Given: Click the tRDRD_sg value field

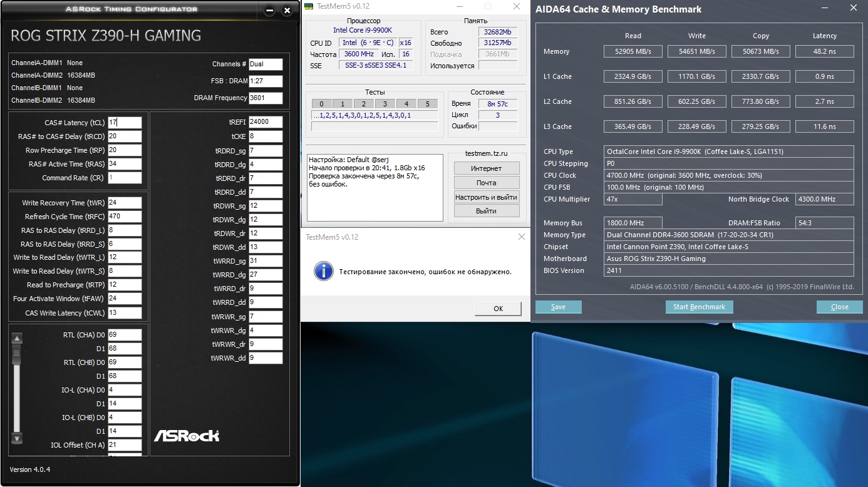Looking at the screenshot, I should coord(266,151).
